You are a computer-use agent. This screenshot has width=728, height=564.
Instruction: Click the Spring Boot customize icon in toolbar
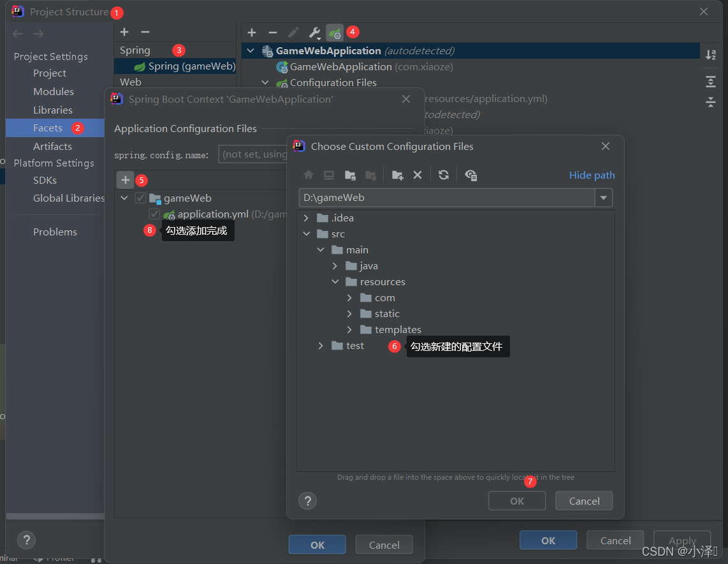click(x=335, y=33)
